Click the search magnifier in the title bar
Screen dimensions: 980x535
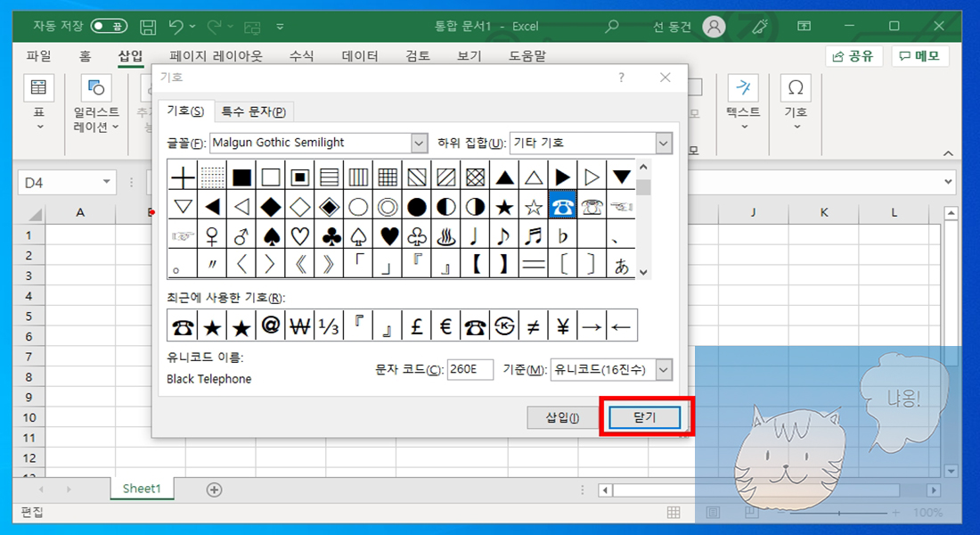click(x=612, y=26)
